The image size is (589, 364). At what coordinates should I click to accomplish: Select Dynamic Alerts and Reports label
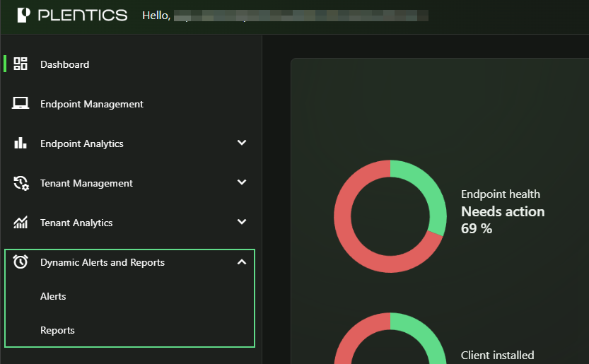click(103, 262)
